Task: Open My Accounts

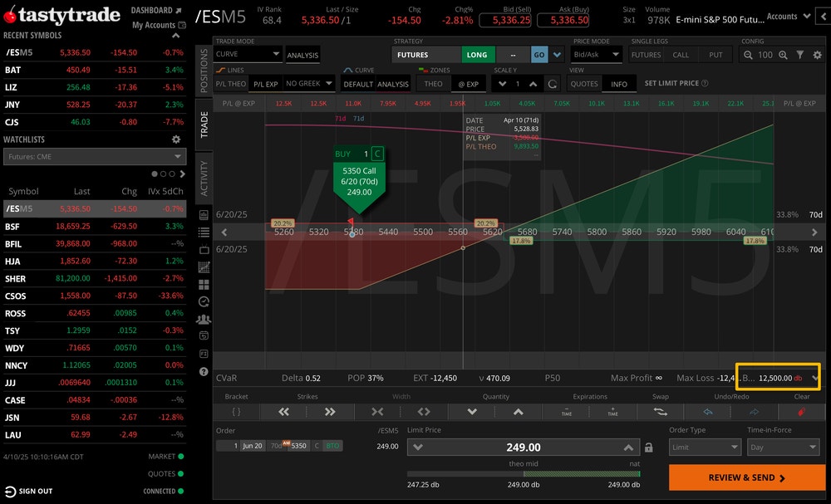Action: point(159,25)
